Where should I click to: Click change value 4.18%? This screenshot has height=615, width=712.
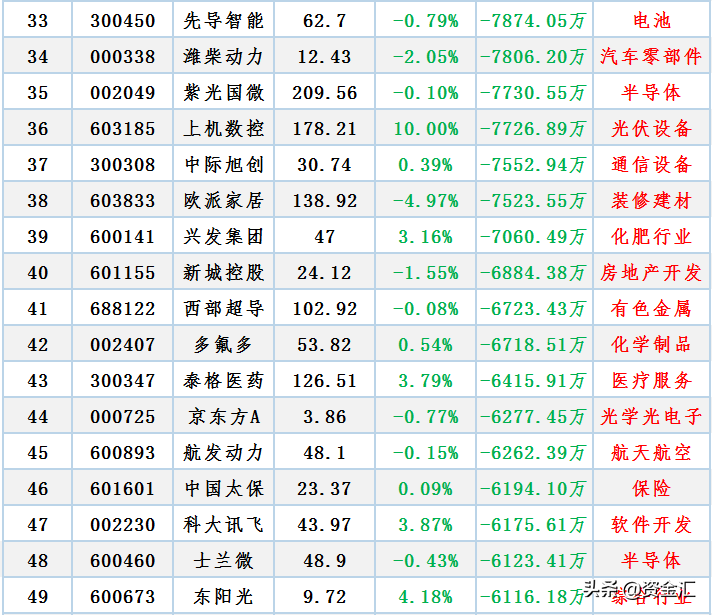(426, 597)
